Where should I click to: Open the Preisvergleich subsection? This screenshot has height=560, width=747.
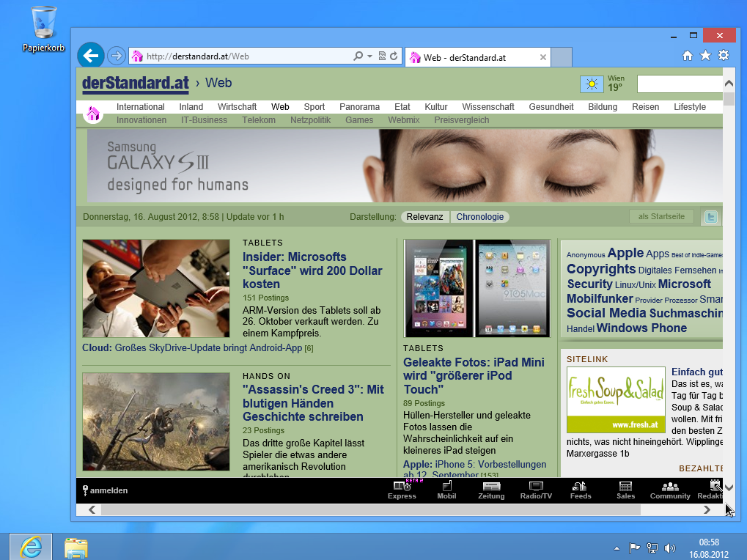pos(462,120)
